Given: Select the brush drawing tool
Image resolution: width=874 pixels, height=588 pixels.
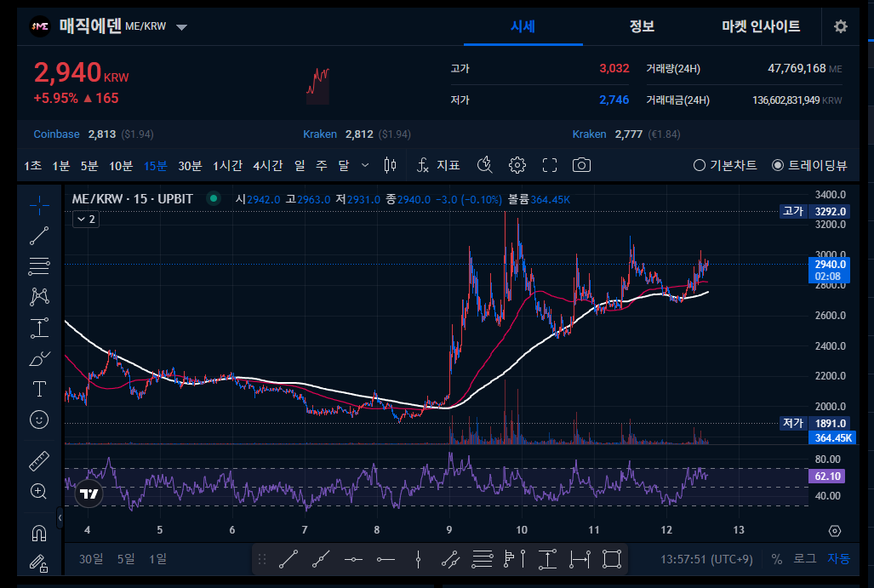Looking at the screenshot, I should click(39, 359).
